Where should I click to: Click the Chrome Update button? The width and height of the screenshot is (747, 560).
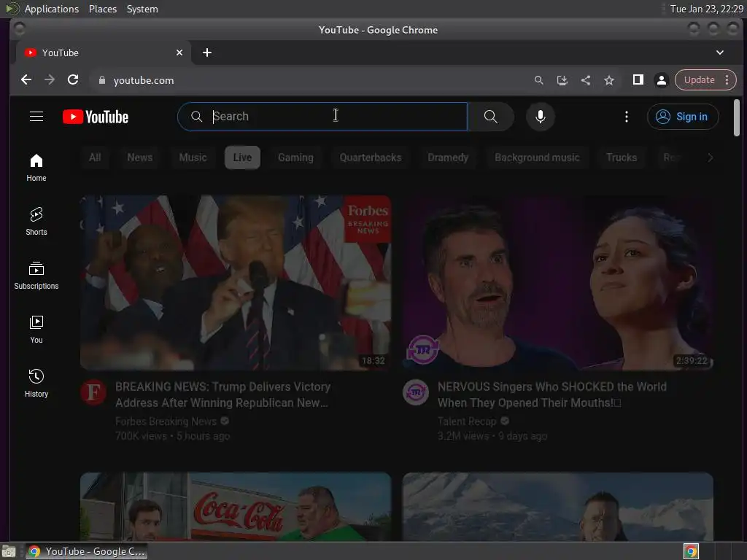pyautogui.click(x=699, y=80)
